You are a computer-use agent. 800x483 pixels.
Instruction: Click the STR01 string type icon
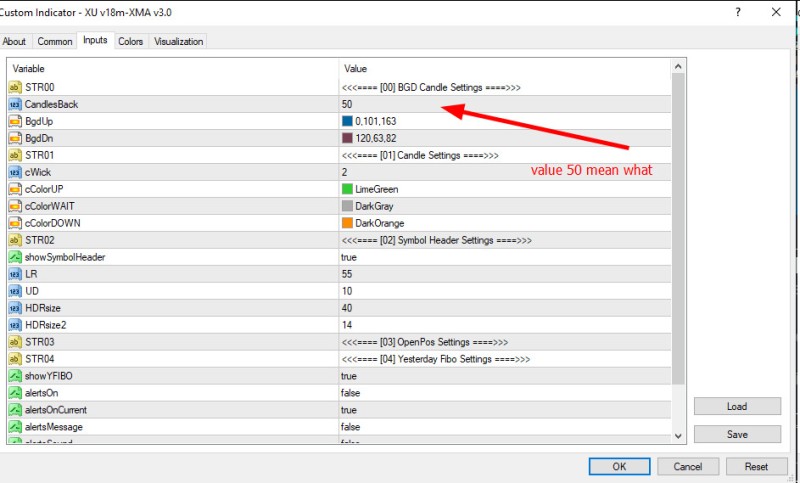[15, 155]
